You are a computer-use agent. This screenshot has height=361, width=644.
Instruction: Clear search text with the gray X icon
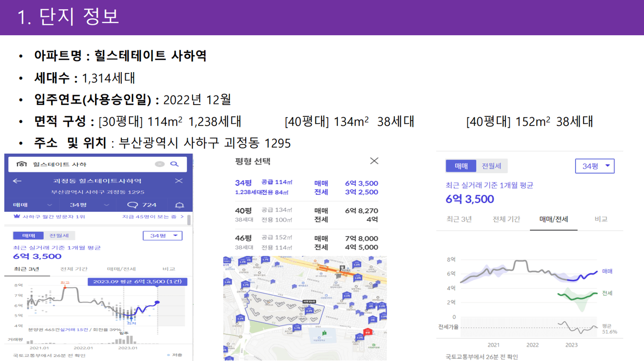point(159,164)
